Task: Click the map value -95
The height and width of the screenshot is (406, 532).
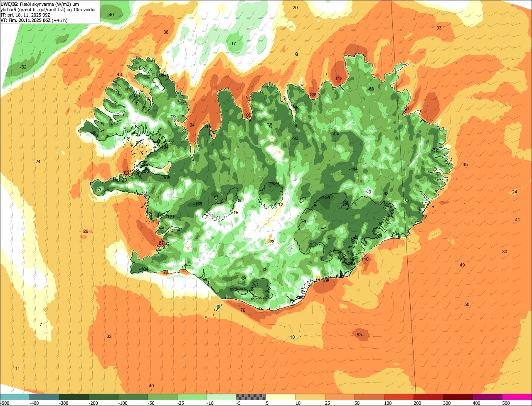Action: 296,108
